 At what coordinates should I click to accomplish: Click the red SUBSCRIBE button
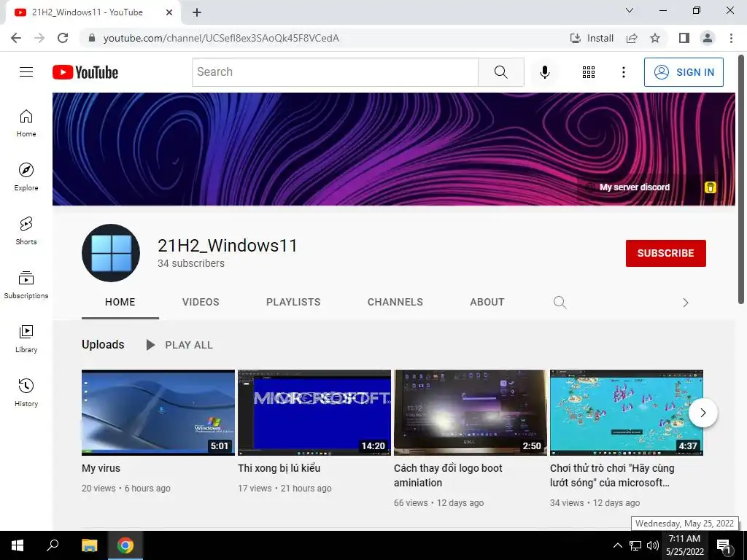point(665,253)
